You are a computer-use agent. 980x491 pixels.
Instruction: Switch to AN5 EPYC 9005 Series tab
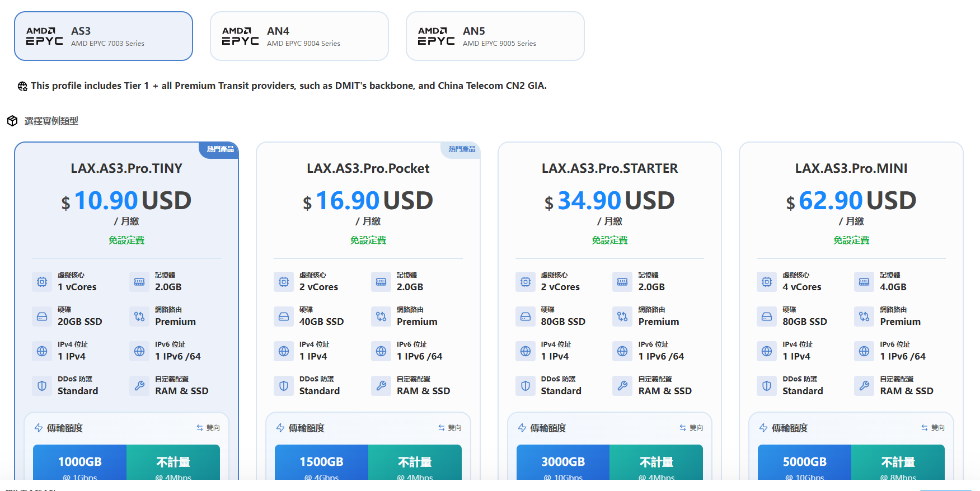click(495, 36)
